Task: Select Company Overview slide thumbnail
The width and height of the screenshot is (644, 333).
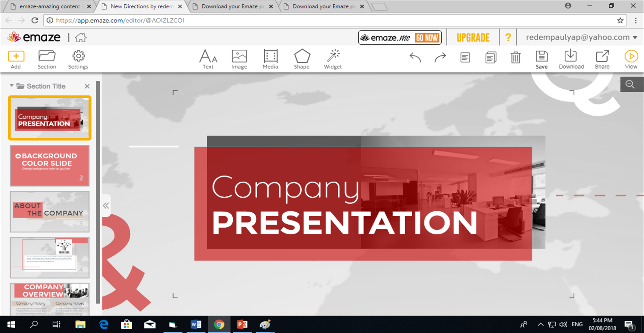Action: pyautogui.click(x=50, y=299)
